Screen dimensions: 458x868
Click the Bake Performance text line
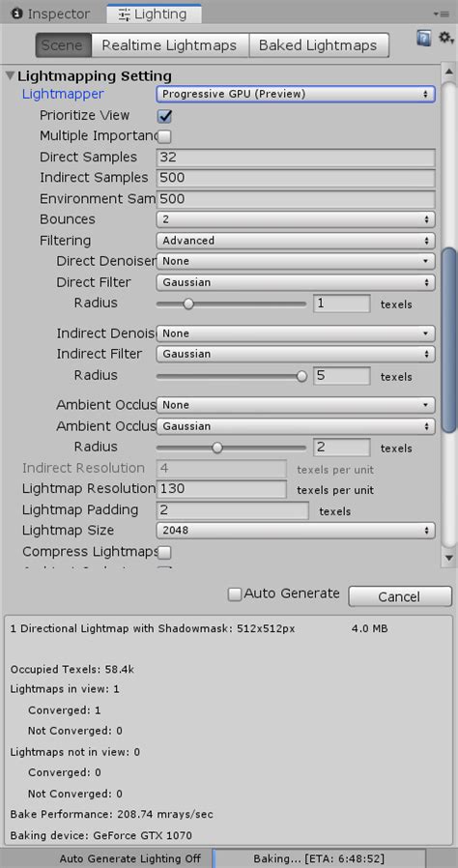click(x=112, y=814)
